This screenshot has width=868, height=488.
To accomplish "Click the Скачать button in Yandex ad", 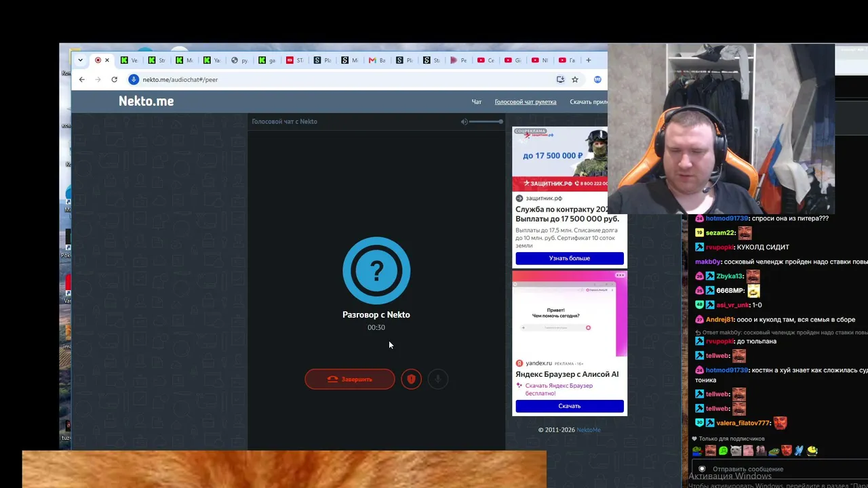I will (x=570, y=406).
